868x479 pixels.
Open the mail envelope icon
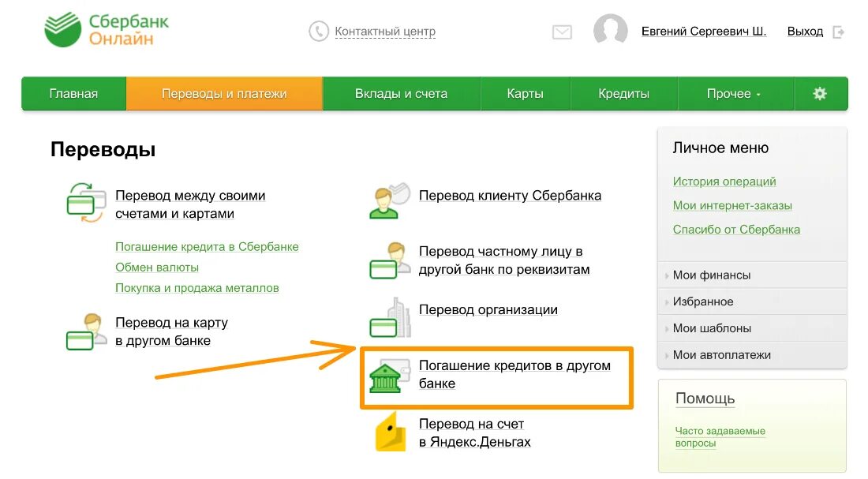[562, 32]
